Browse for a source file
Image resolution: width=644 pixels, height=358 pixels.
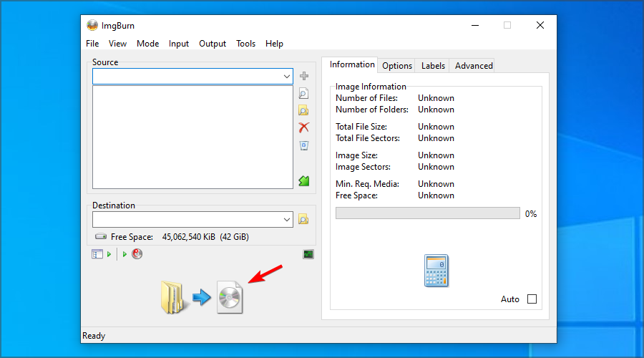303,93
